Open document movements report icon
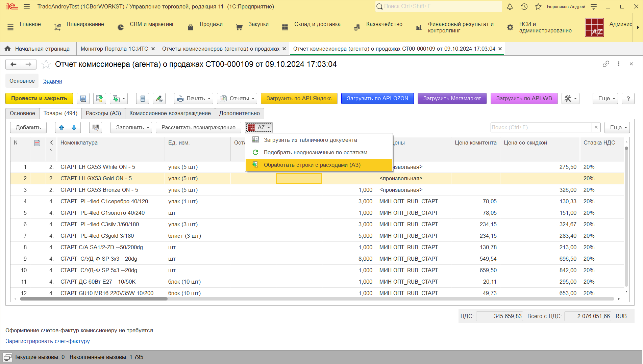The image size is (643, 364). pyautogui.click(x=143, y=99)
